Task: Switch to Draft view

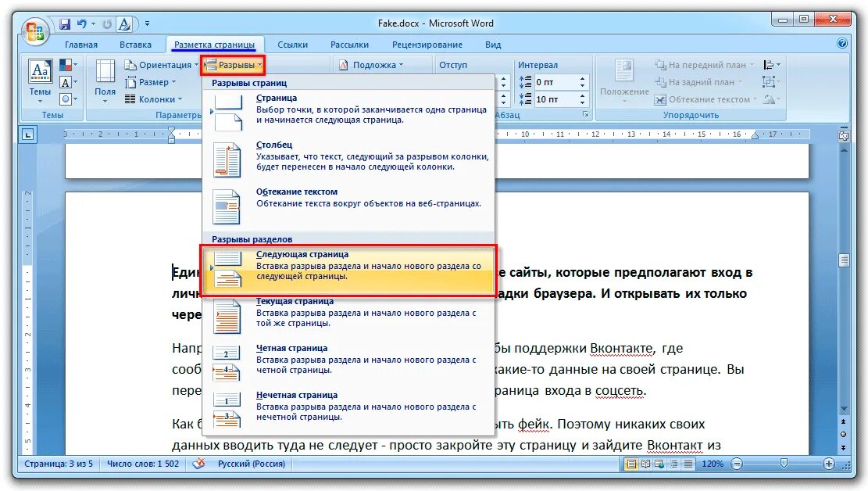Action: click(x=688, y=464)
